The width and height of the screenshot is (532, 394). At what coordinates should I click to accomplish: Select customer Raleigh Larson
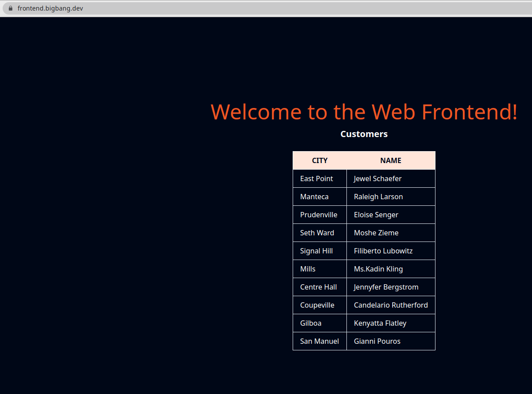pyautogui.click(x=378, y=197)
